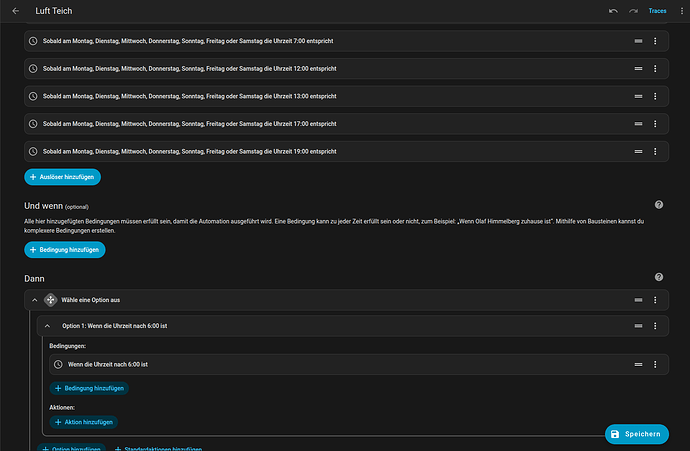Click 'Aktion hinzufügen' under Aktionen
The height and width of the screenshot is (451, 690).
coord(91,423)
